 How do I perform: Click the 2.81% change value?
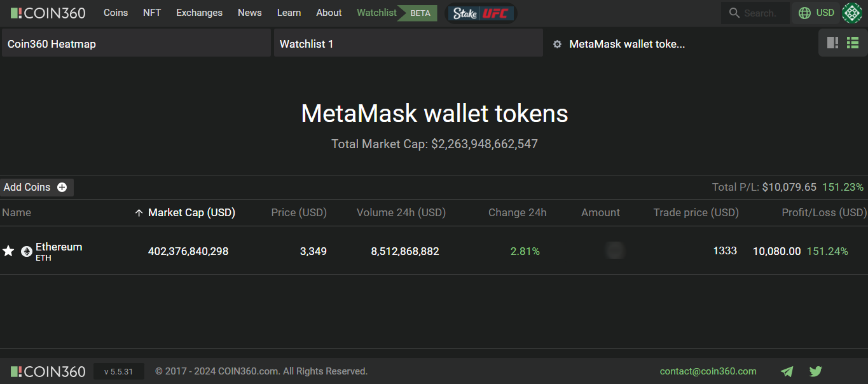click(525, 251)
